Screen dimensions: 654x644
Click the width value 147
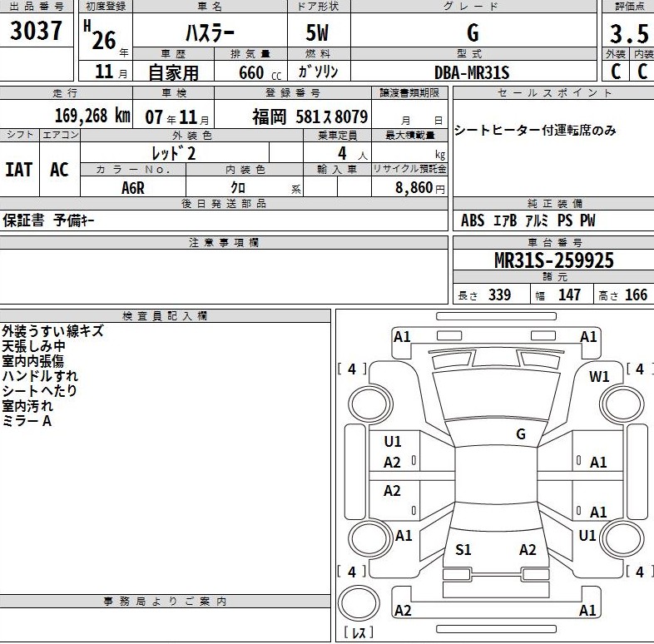click(569, 295)
